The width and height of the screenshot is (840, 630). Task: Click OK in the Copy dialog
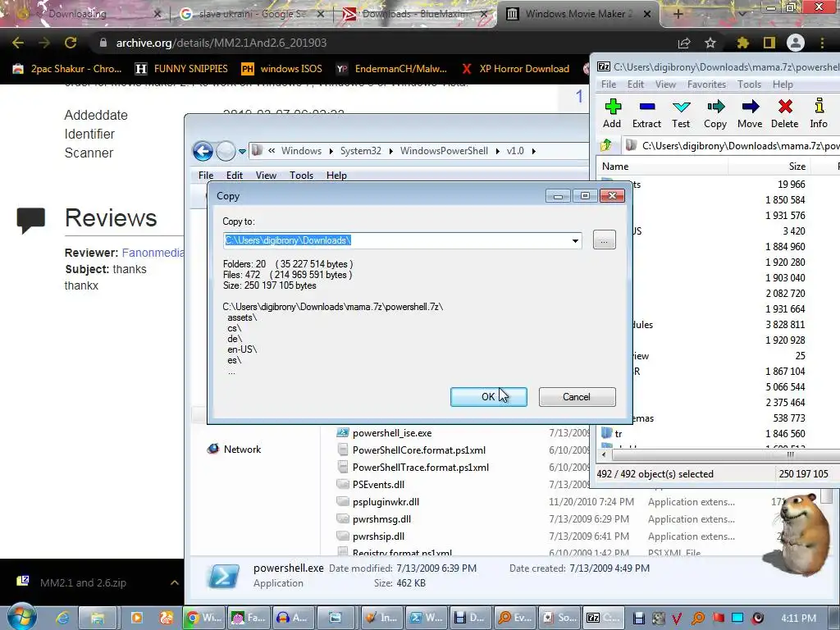489,397
